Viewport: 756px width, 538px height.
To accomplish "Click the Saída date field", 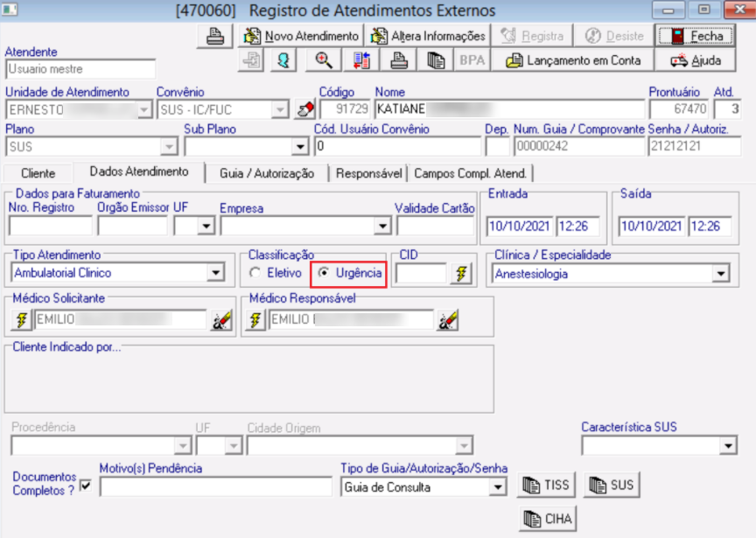I will tap(651, 226).
